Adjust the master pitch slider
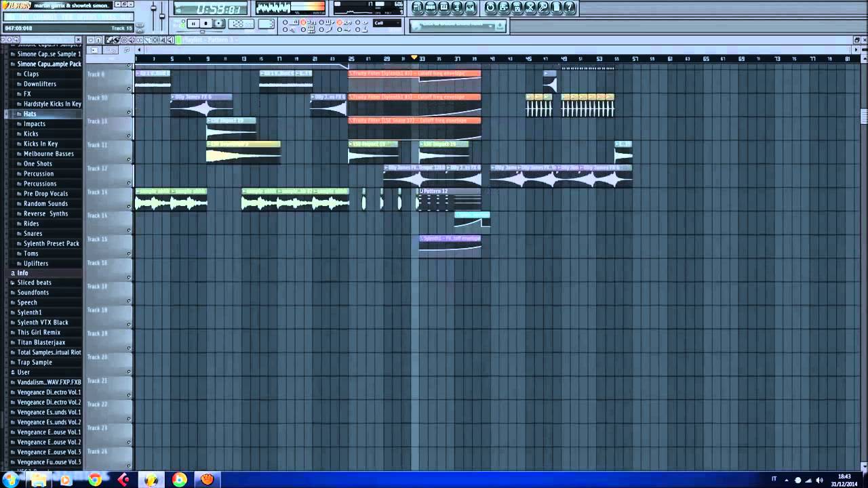The width and height of the screenshot is (868, 488). coord(162,15)
